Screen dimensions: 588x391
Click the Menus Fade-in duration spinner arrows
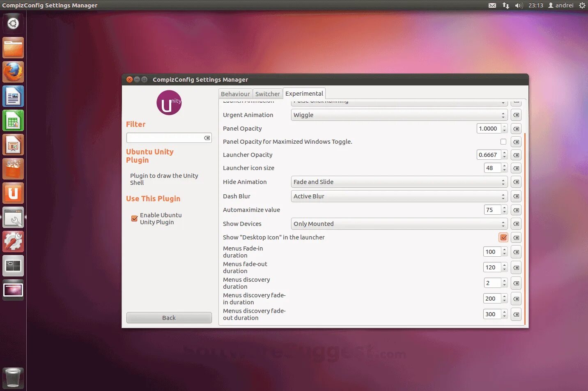tap(505, 252)
